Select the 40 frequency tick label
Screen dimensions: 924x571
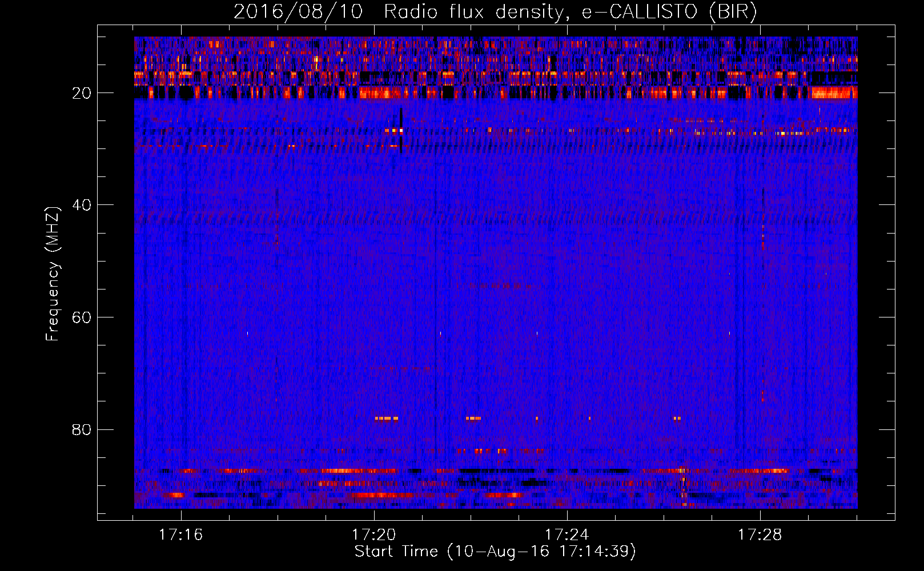coord(82,205)
